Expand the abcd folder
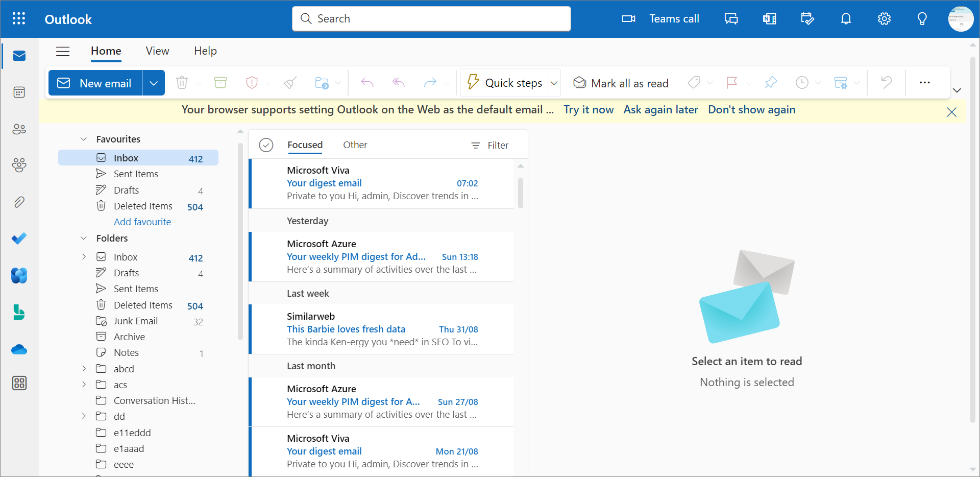The height and width of the screenshot is (477, 980). click(x=84, y=369)
